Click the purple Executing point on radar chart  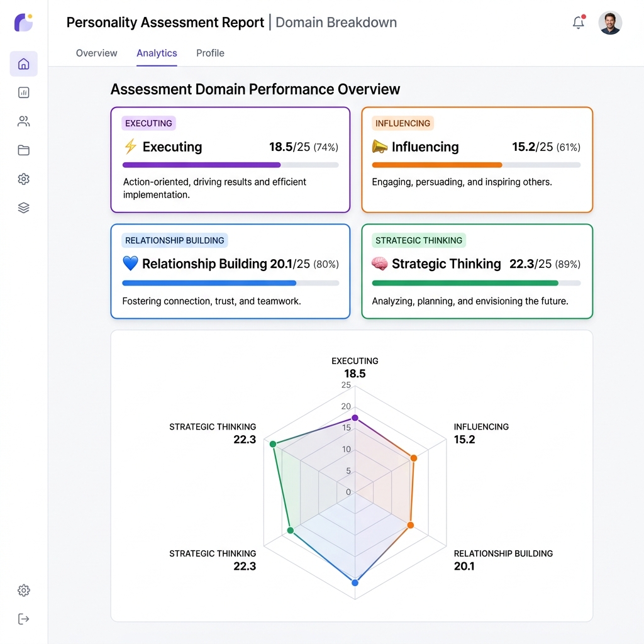355,418
